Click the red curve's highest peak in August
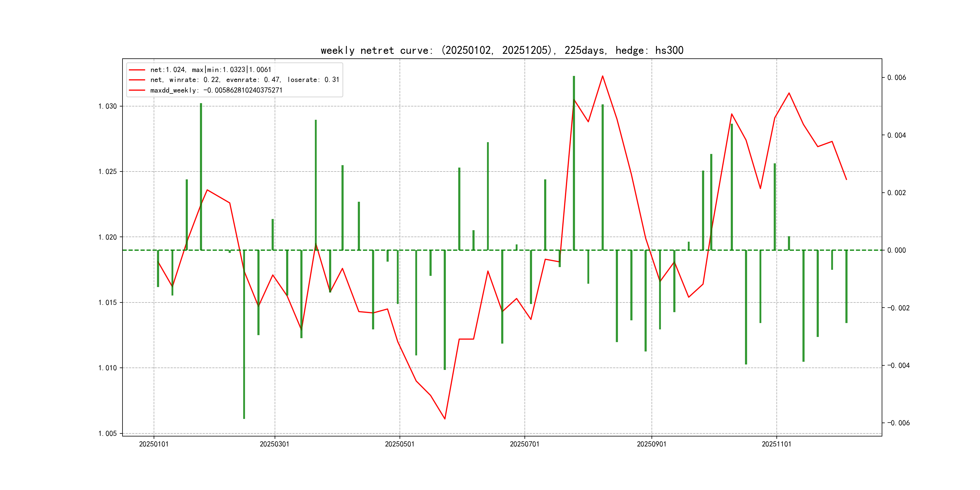This screenshot has width=980, height=490. tap(603, 76)
